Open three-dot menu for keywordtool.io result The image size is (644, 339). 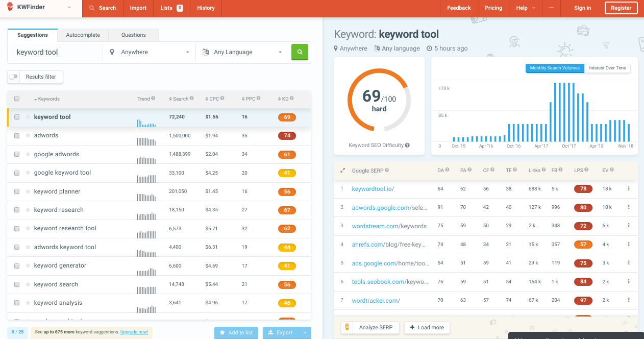click(x=629, y=189)
